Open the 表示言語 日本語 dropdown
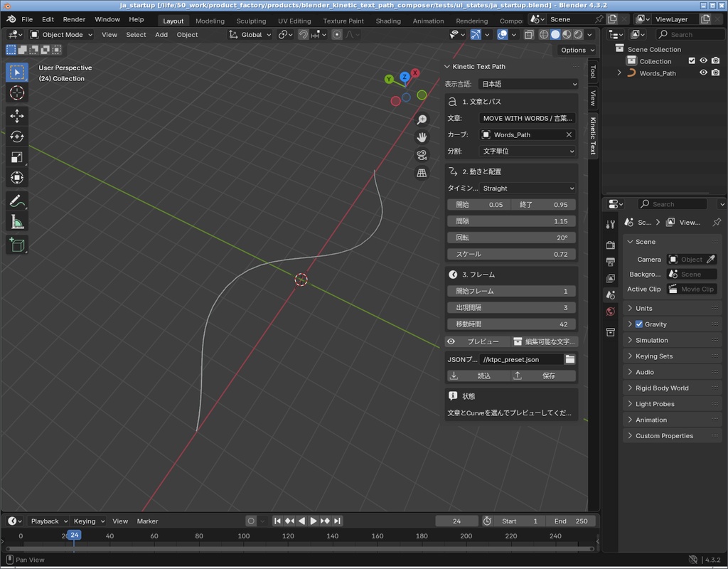 tap(528, 84)
